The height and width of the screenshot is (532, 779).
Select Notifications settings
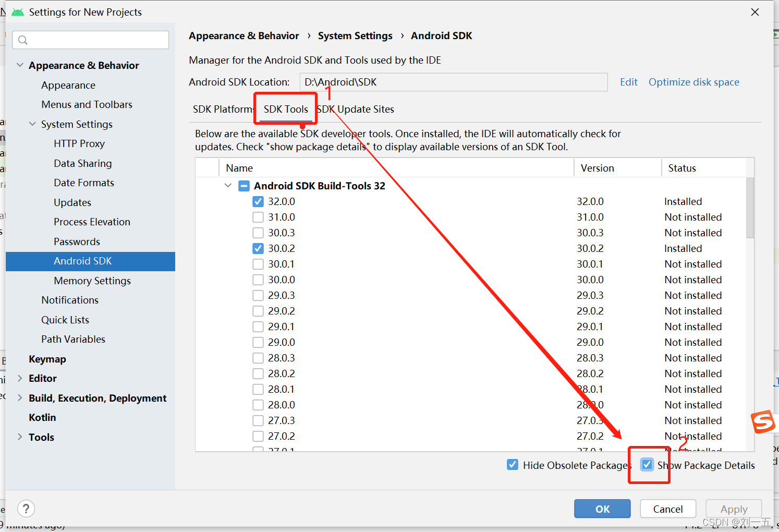(x=70, y=300)
